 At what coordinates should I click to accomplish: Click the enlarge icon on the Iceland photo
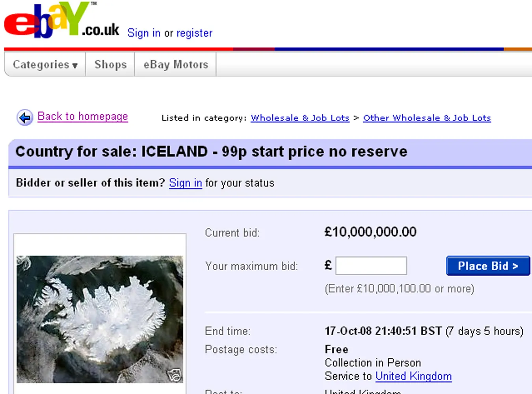coord(176,375)
